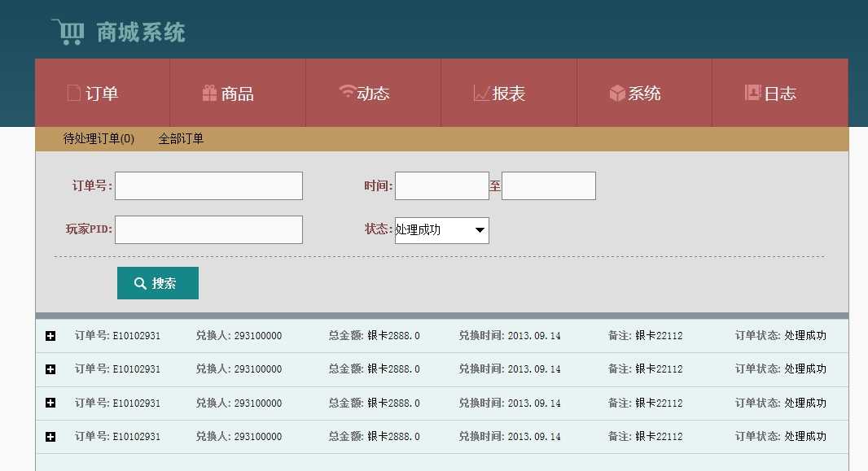Expand the second order row details
The width and height of the screenshot is (868, 471).
(x=50, y=369)
